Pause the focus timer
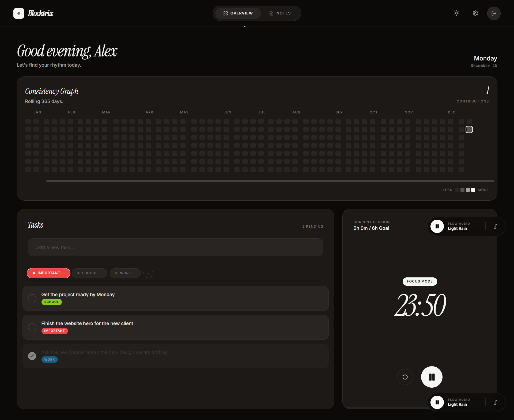 (432, 377)
